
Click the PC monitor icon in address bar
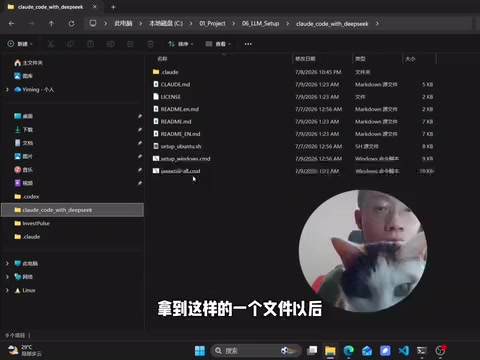click(93, 23)
